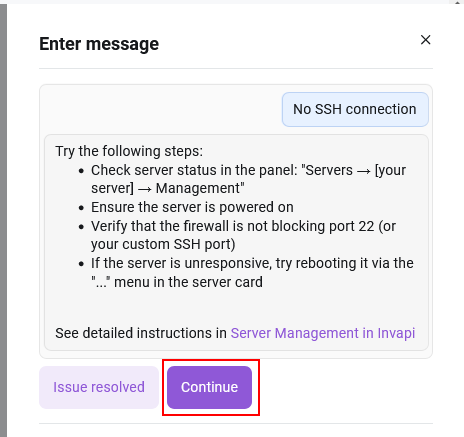Click the gray troubleshooting reply box
The width and height of the screenshot is (464, 437).
tap(236, 242)
